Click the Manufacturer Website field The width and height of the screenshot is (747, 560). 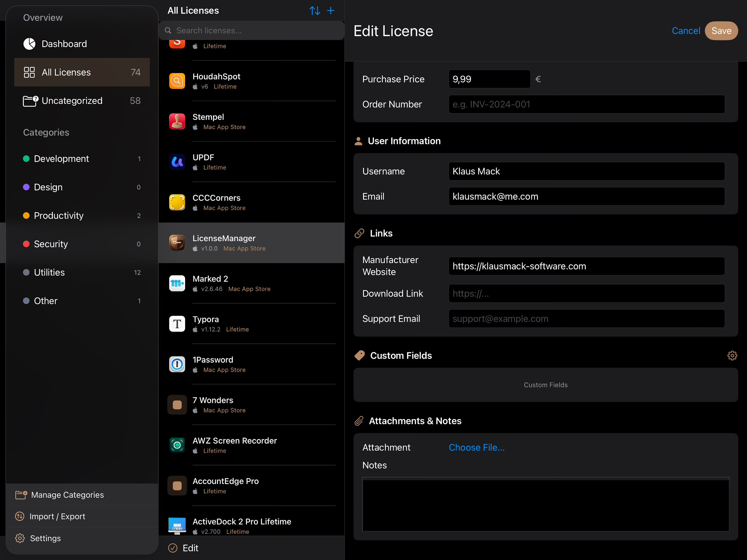(x=587, y=266)
